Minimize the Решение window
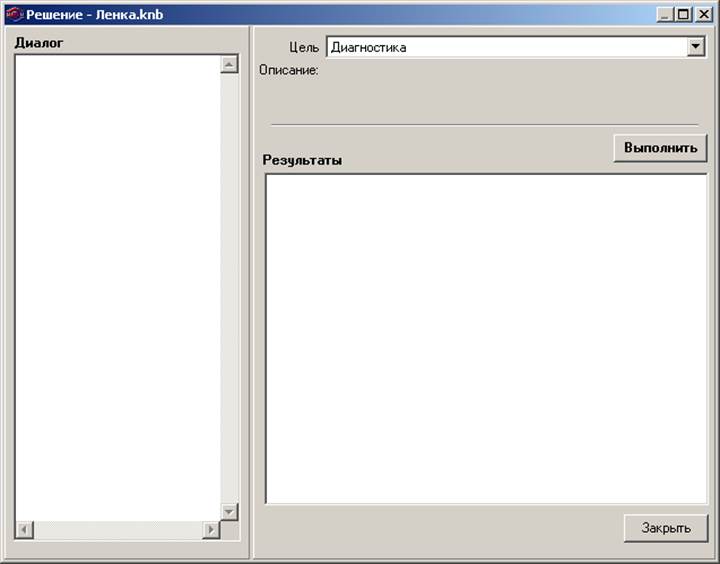This screenshot has height=564, width=720. click(x=666, y=15)
